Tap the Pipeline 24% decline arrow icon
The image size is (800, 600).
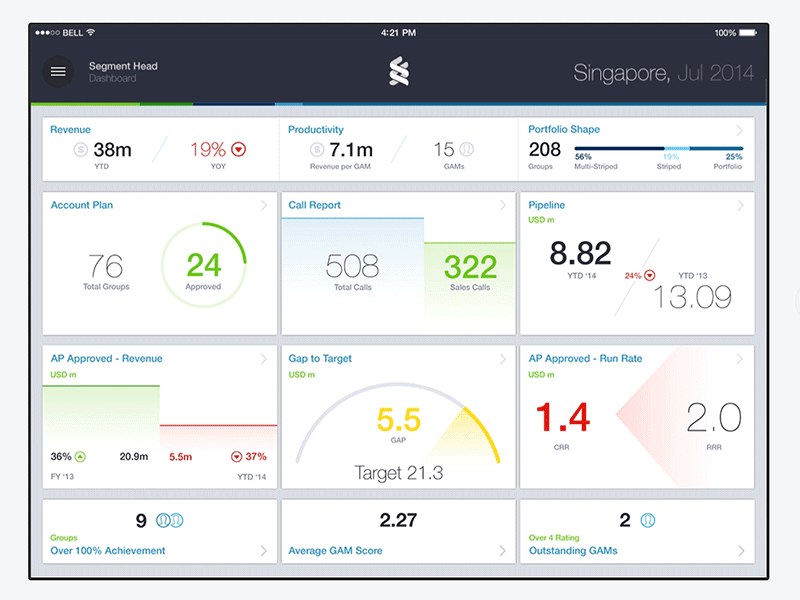click(649, 275)
